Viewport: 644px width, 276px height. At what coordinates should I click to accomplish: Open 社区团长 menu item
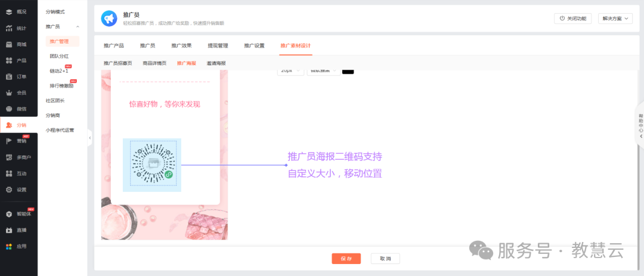click(x=55, y=100)
